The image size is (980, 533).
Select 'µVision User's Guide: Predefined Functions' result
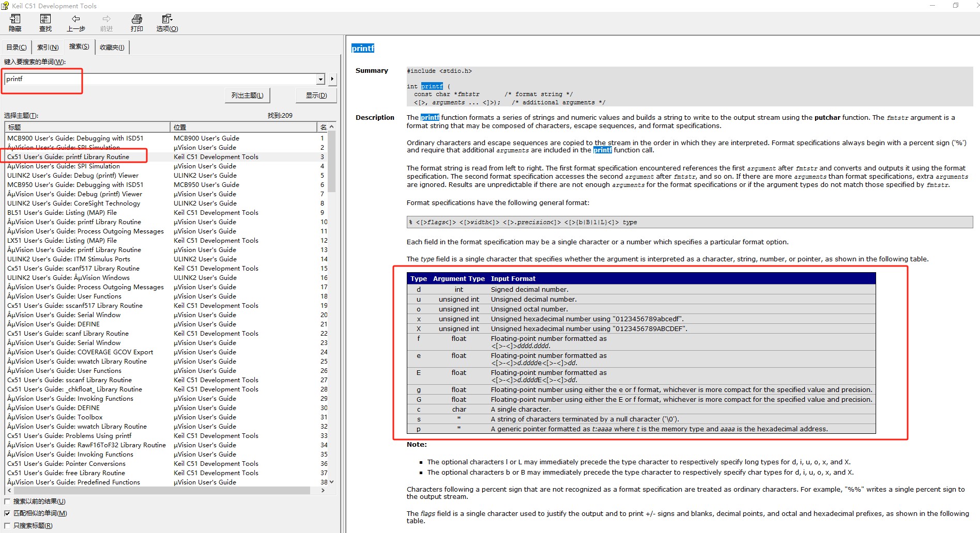[x=73, y=482]
